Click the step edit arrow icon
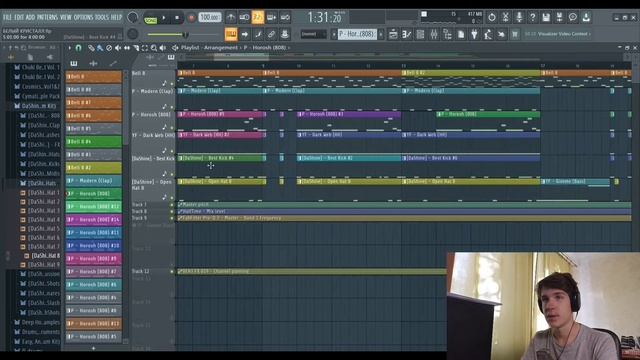The image size is (640, 360). 245,34
